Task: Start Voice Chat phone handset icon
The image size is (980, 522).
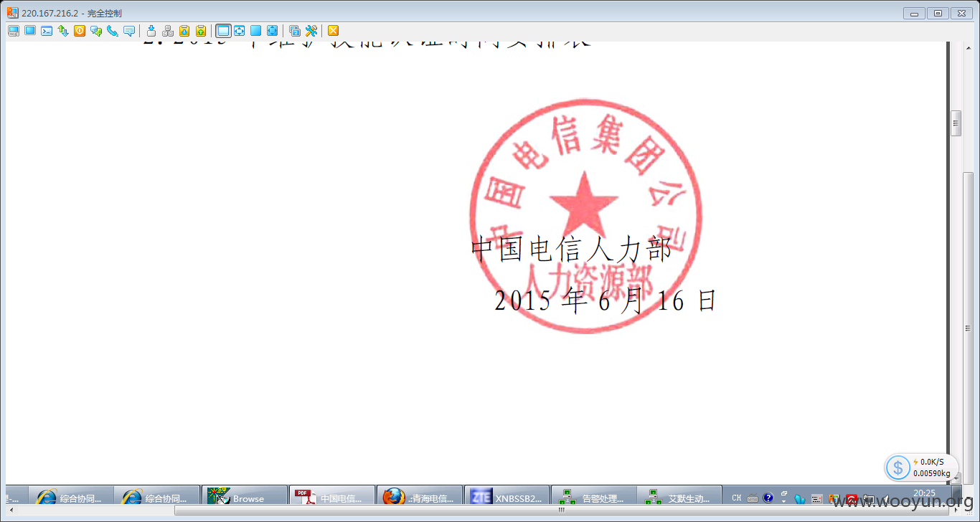Action: point(113,31)
